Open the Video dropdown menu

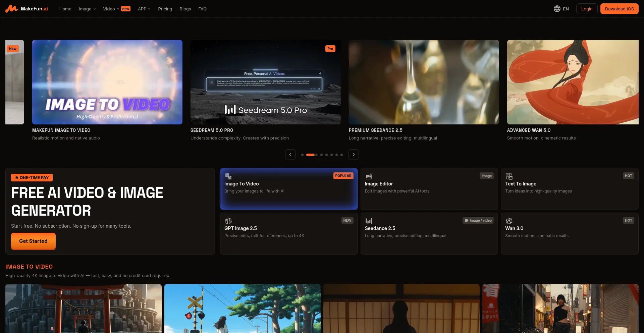click(111, 9)
